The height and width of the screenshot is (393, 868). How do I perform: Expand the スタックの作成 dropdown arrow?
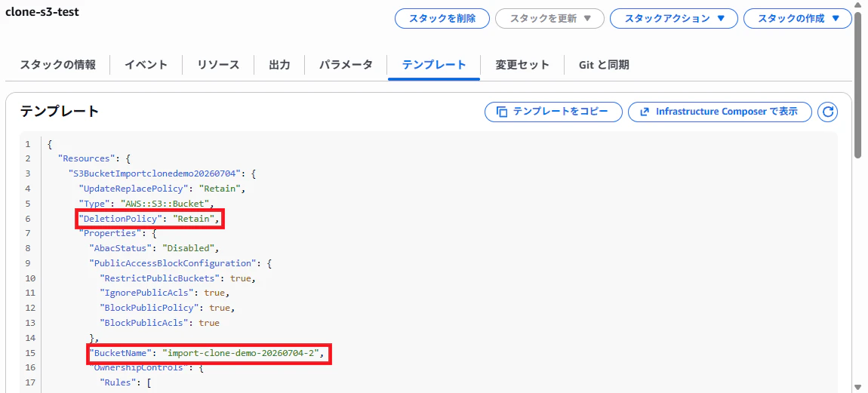tap(836, 18)
